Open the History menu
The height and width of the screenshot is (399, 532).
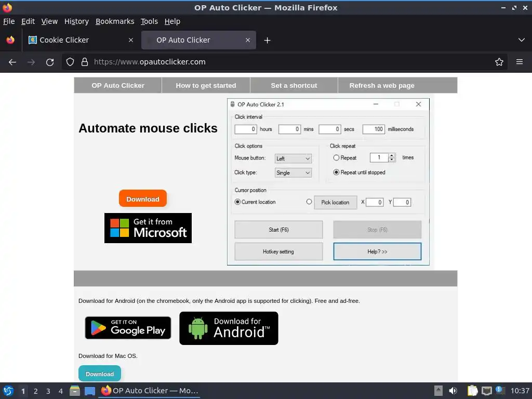click(x=76, y=21)
